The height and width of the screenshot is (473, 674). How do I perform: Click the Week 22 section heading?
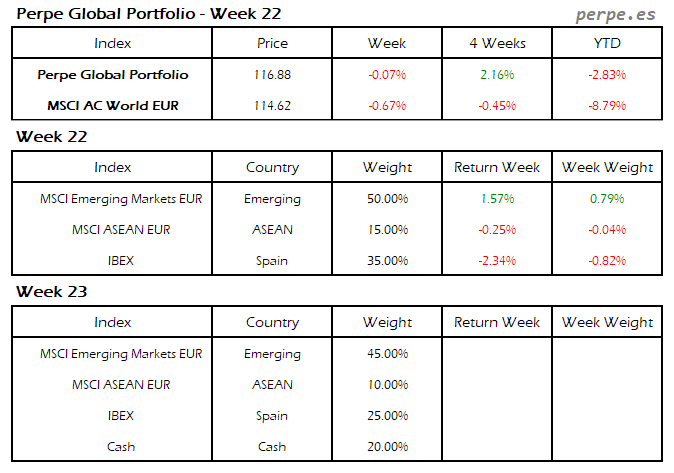click(x=50, y=136)
